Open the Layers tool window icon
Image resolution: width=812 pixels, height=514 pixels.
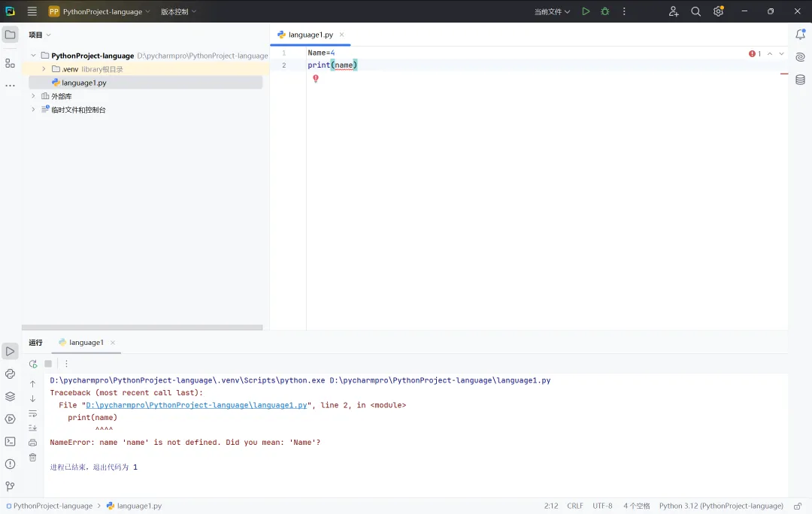(11, 397)
